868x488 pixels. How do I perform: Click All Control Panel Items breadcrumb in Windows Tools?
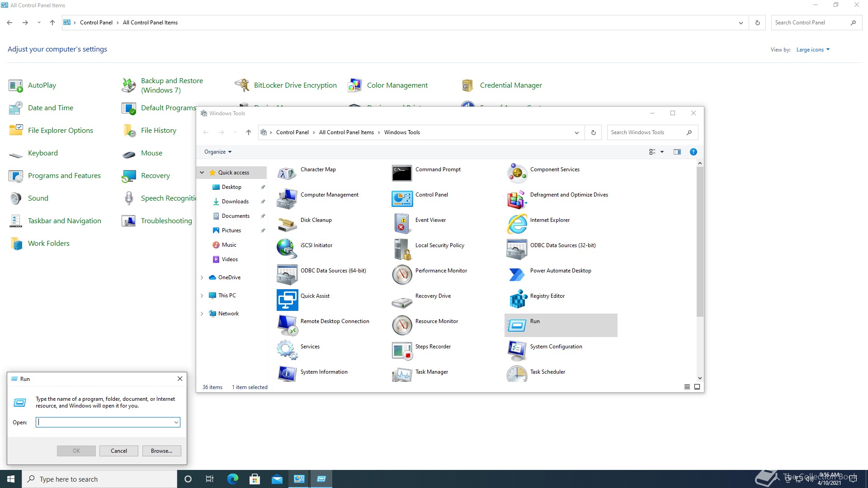pyautogui.click(x=346, y=132)
